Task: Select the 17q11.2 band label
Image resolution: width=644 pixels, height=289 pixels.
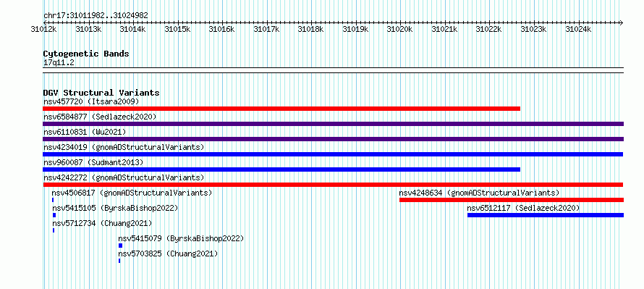Action: click(59, 62)
